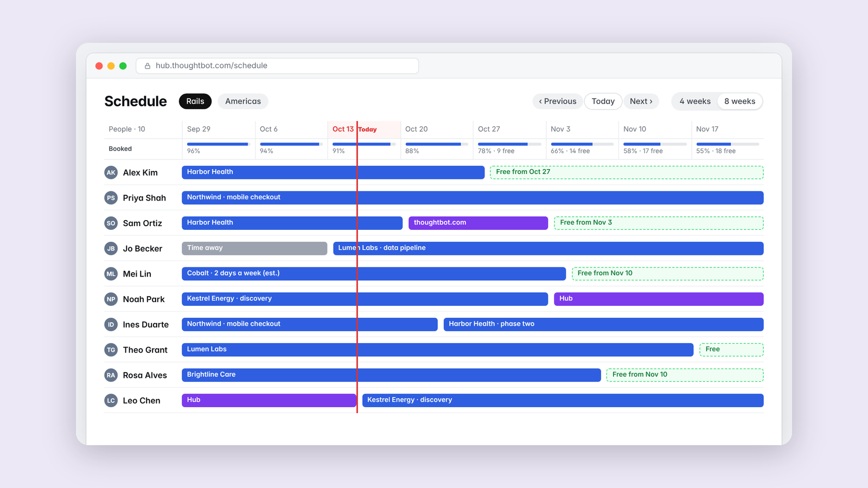
Task: Switch to the 4 weeks view
Action: 695,101
